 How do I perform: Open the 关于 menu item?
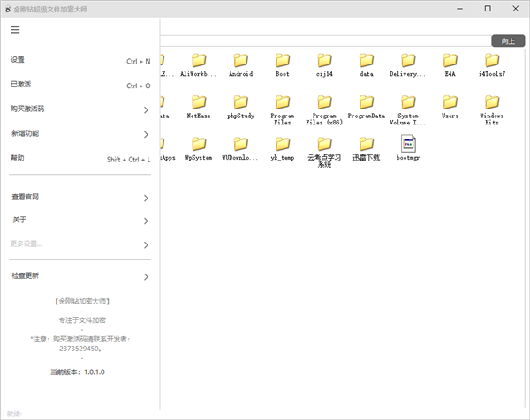pos(19,220)
